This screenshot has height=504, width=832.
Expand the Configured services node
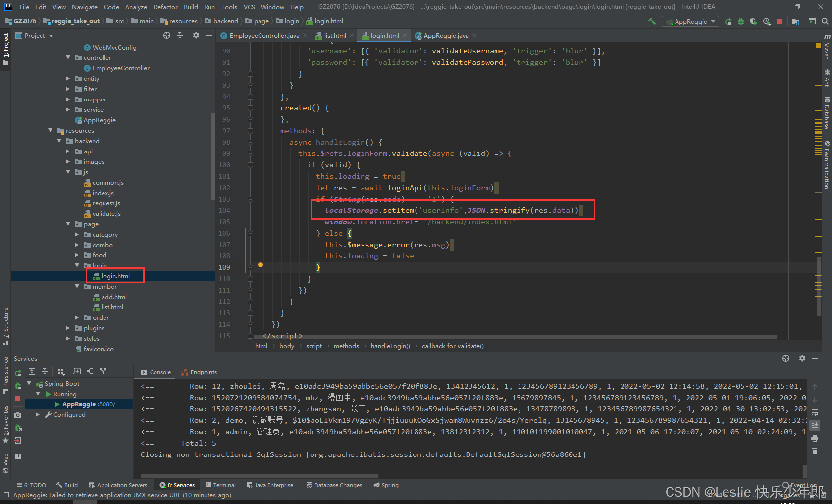[x=38, y=414]
